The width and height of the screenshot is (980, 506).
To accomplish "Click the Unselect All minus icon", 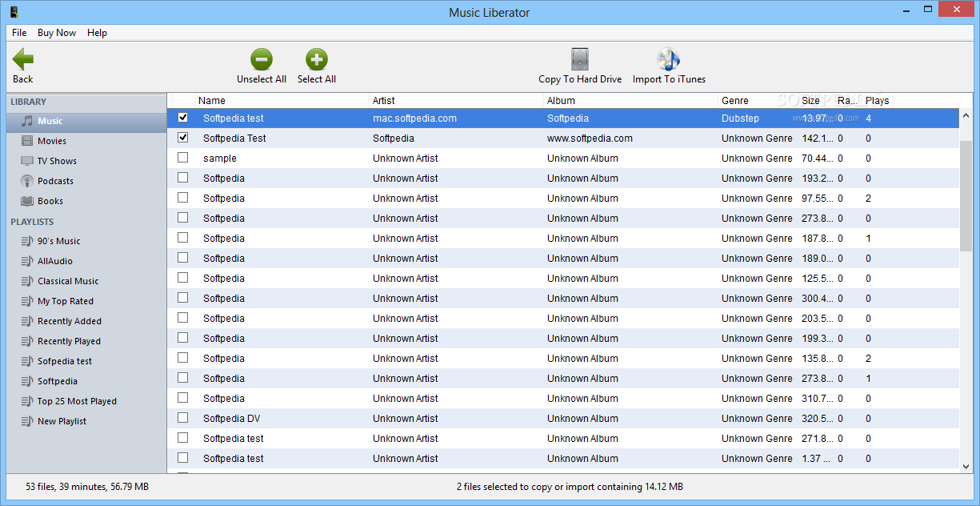I will [x=262, y=59].
